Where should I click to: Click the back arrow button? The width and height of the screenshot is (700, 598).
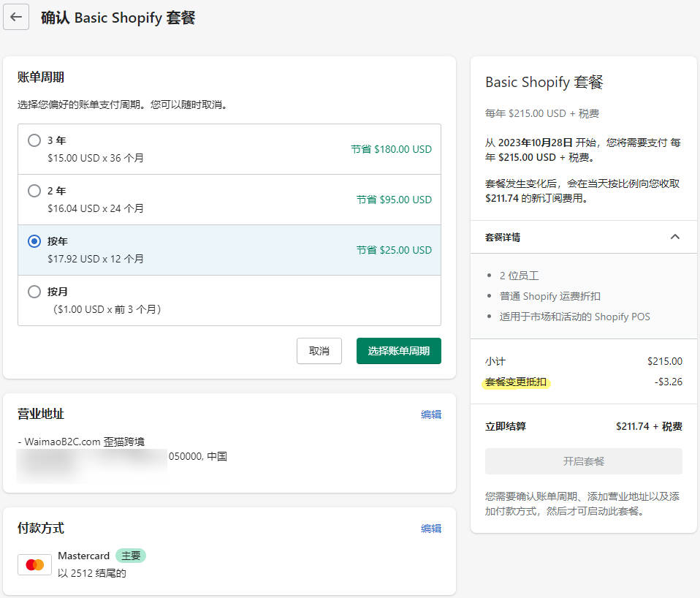click(x=16, y=17)
